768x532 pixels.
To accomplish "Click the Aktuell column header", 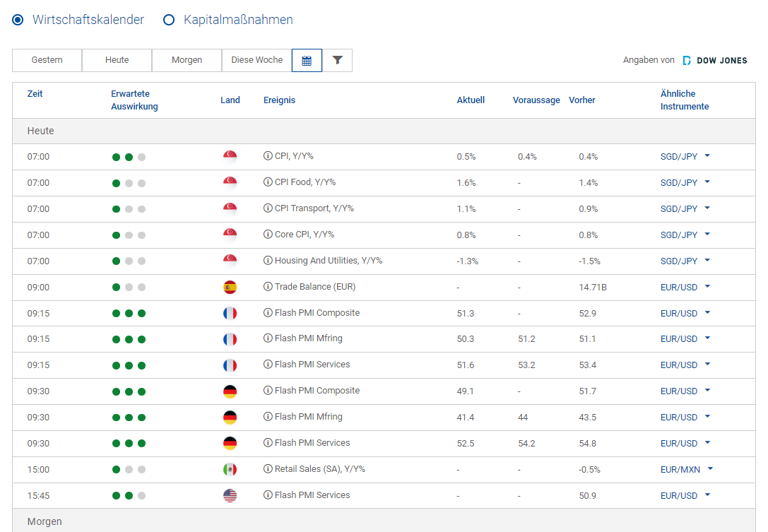I will [x=471, y=100].
